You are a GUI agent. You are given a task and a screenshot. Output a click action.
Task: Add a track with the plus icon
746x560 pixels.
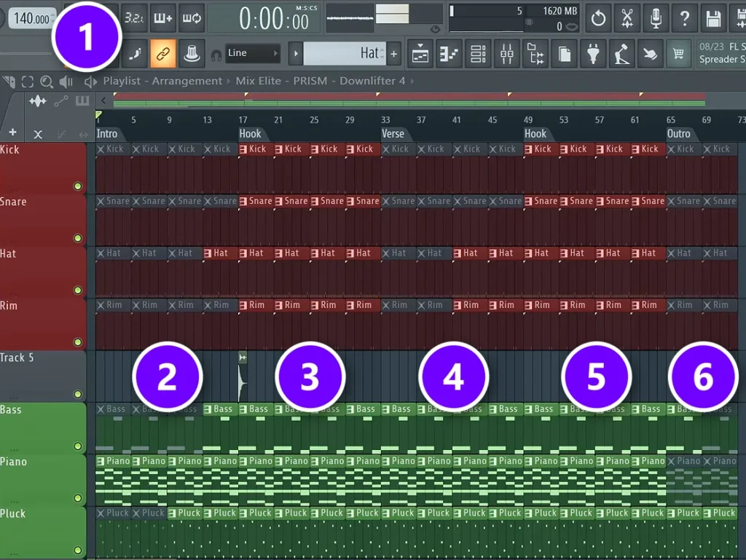click(13, 133)
